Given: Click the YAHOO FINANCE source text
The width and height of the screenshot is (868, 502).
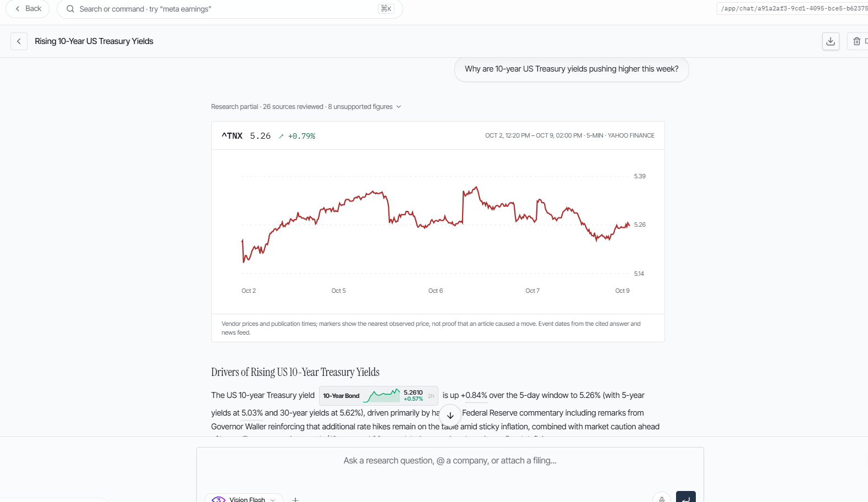Looking at the screenshot, I should pos(631,135).
